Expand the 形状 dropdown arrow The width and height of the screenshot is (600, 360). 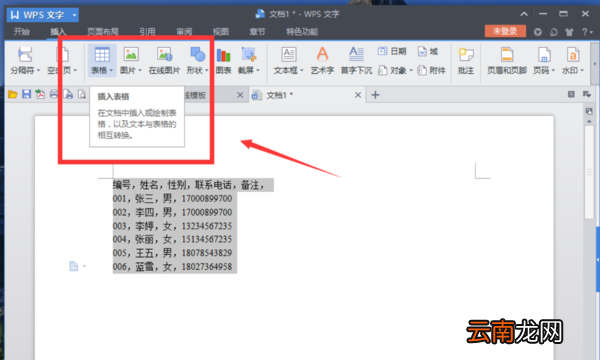click(x=207, y=70)
